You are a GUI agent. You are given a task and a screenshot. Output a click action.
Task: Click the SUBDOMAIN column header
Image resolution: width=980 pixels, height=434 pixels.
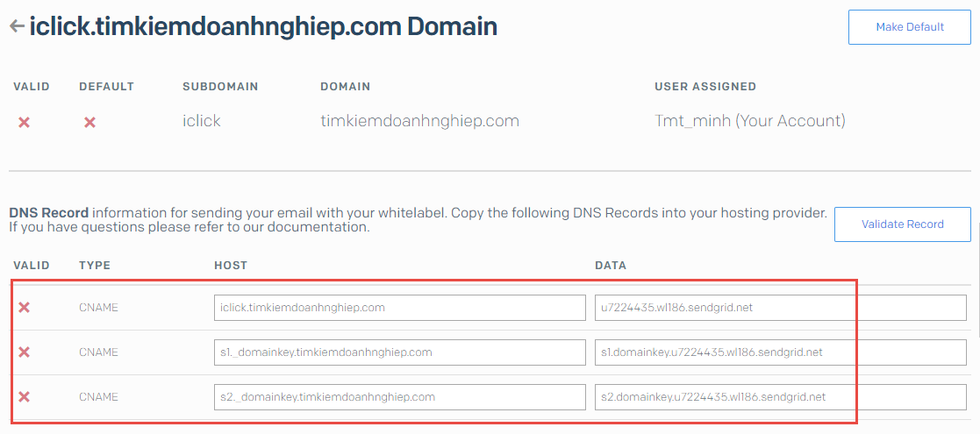pyautogui.click(x=220, y=87)
